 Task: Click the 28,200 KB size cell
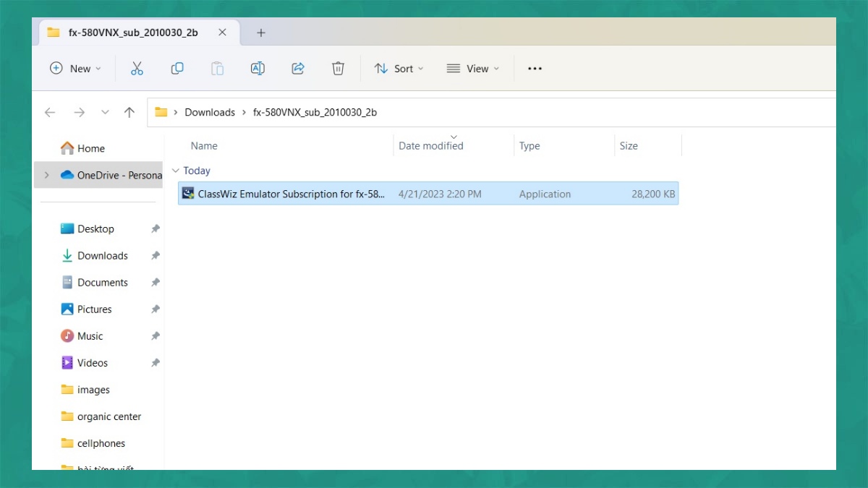(x=653, y=194)
